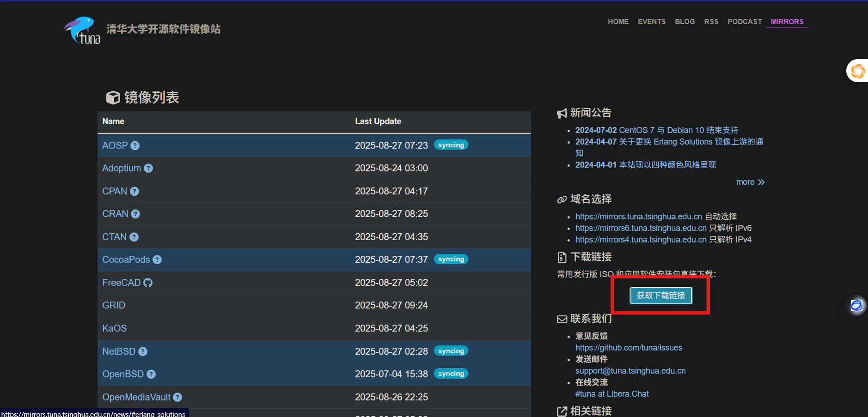Open the CTAN mirror link
This screenshot has width=868, height=417.
pyautogui.click(x=114, y=237)
